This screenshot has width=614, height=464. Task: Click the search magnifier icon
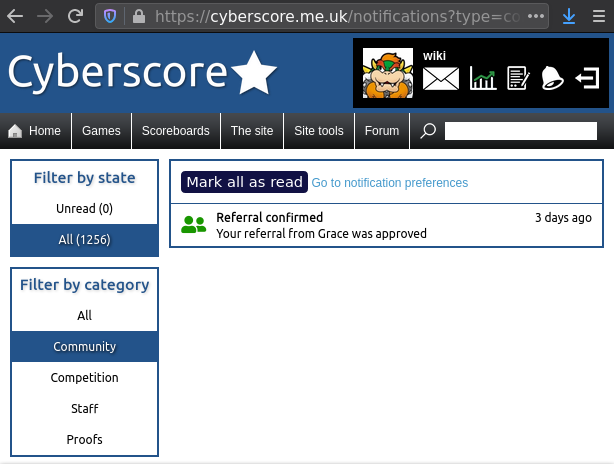click(428, 131)
